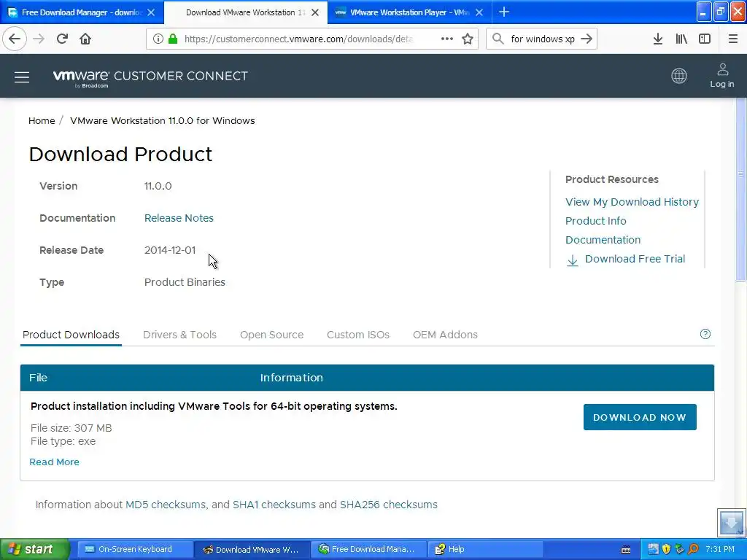Image resolution: width=747 pixels, height=560 pixels.
Task: Open the OEM Addons tab
Action: (445, 335)
